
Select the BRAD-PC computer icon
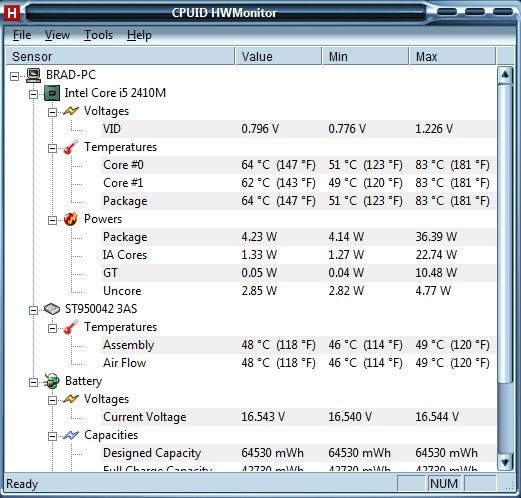point(34,75)
